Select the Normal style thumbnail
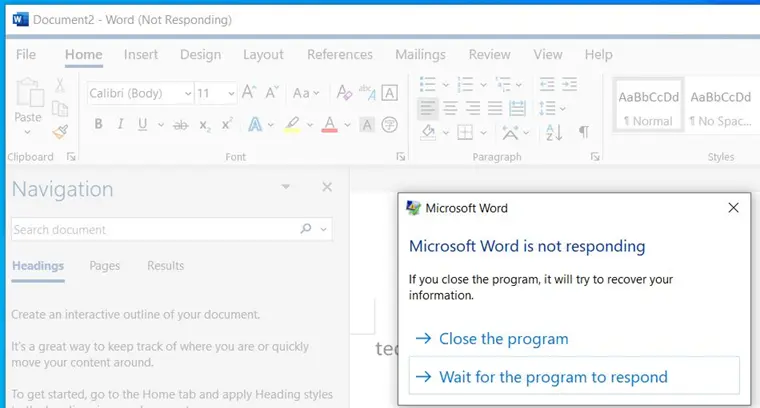Image resolution: width=760 pixels, height=408 pixels. 649,105
